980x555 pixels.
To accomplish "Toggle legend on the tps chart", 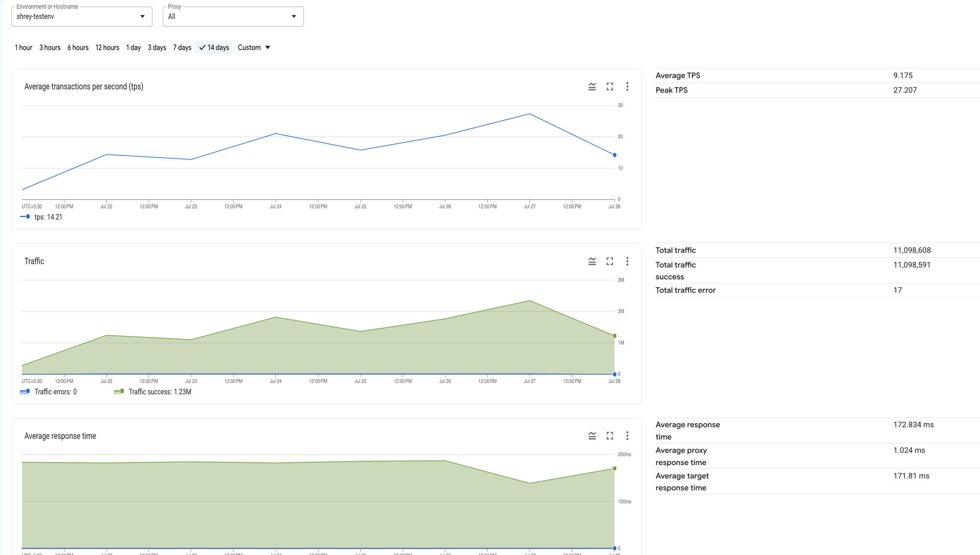I will tap(592, 87).
